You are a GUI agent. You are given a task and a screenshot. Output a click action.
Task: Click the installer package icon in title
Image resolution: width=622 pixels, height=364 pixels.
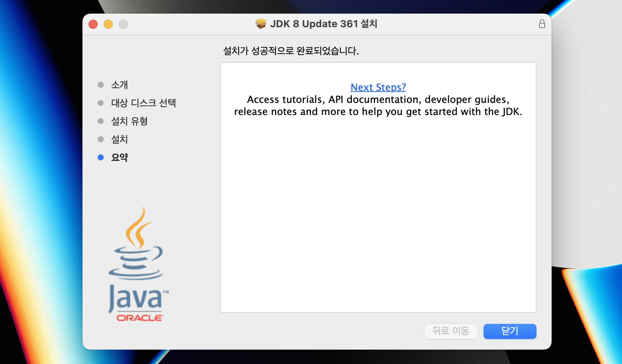point(261,24)
